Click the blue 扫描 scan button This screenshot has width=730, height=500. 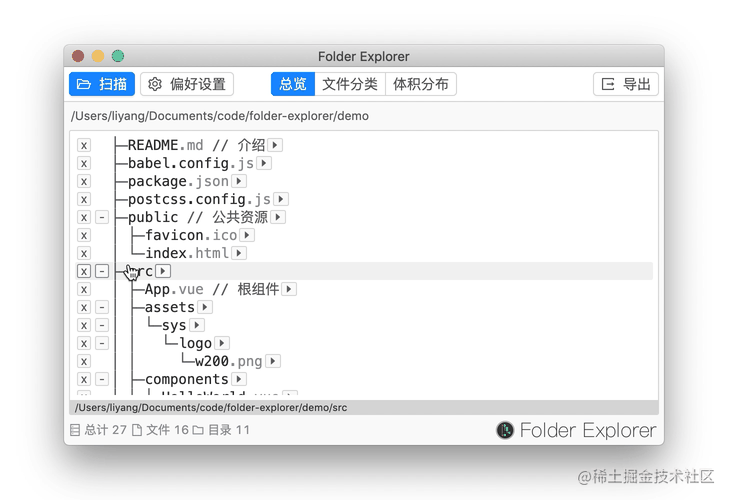[x=102, y=84]
